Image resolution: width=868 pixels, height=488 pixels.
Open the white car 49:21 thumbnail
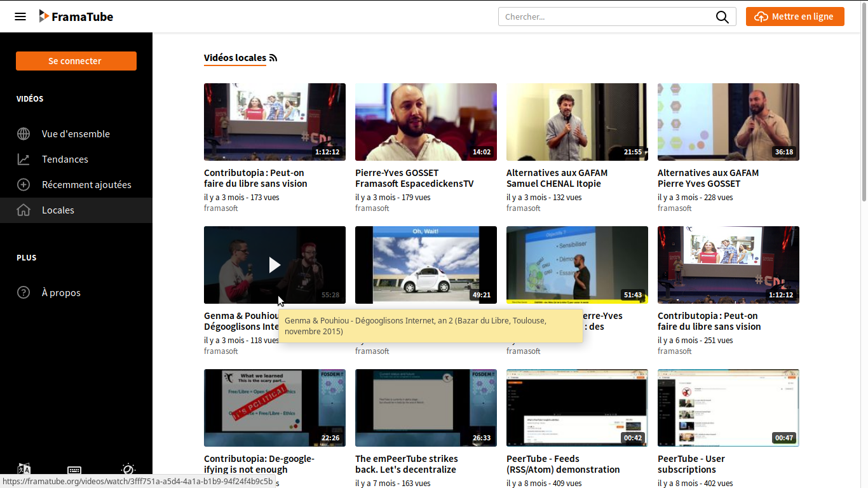[426, 265]
